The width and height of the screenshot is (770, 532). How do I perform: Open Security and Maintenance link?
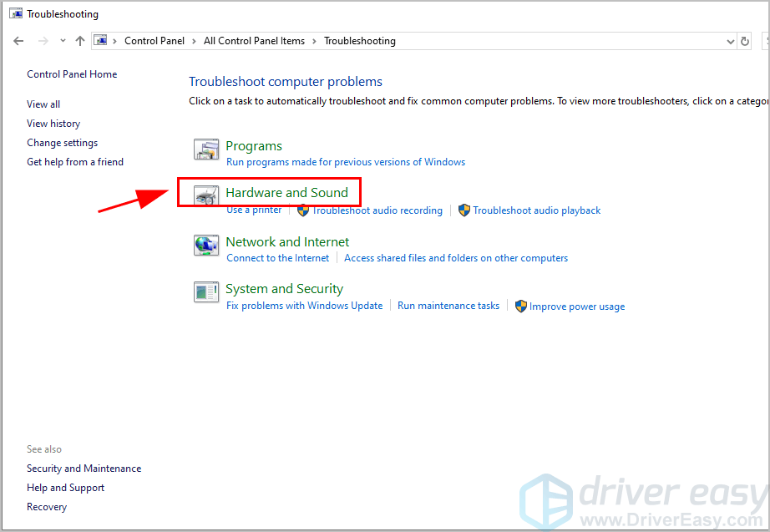84,469
